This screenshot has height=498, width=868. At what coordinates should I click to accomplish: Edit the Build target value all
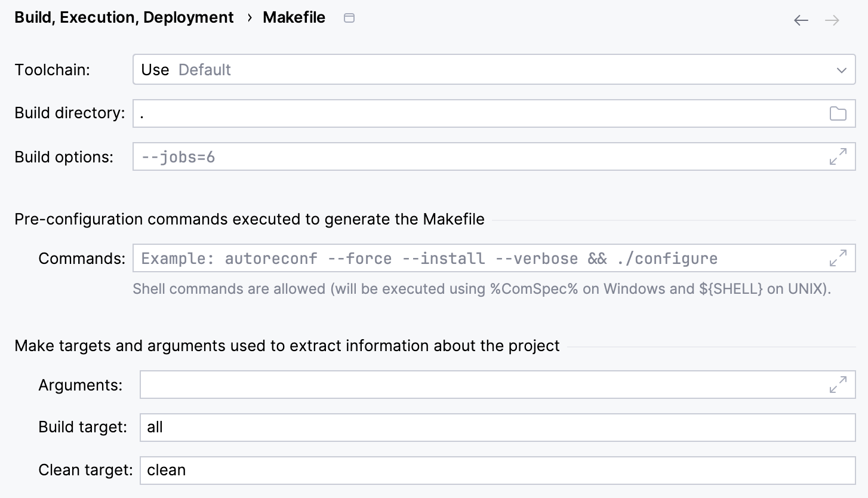pyautogui.click(x=418, y=427)
